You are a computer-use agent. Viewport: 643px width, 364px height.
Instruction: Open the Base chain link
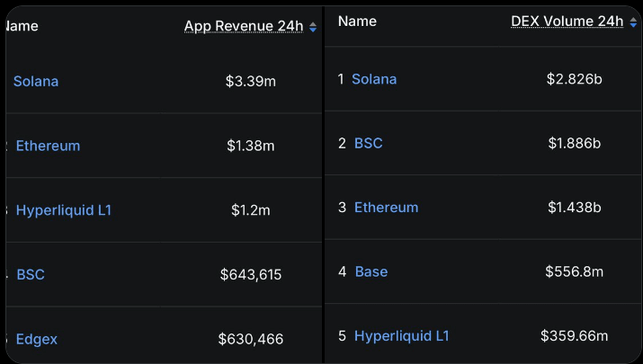pos(371,271)
